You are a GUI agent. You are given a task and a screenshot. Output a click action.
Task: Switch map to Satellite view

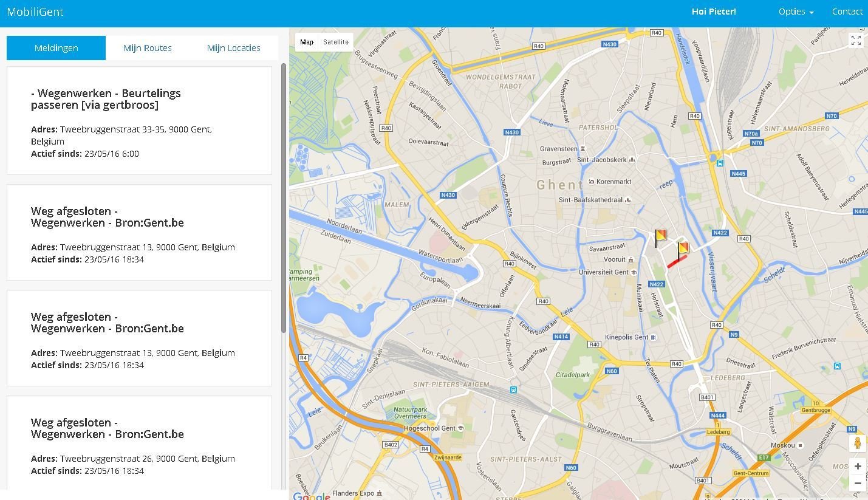[336, 42]
